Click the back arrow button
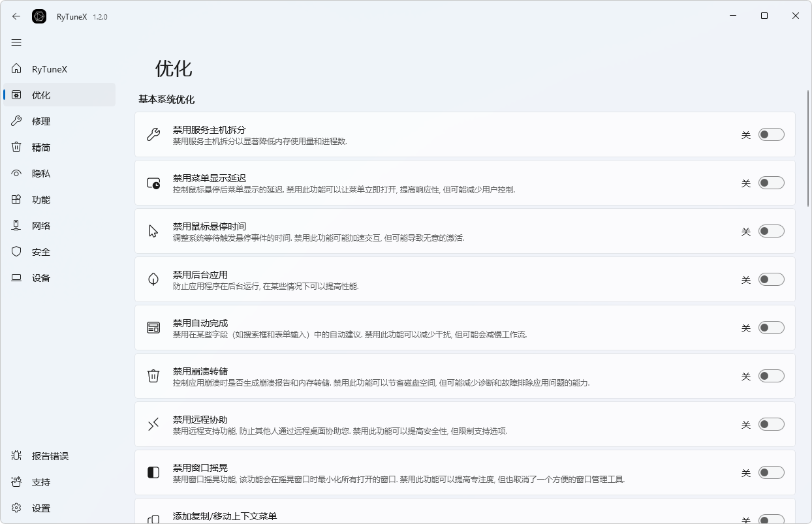This screenshot has height=524, width=812. [x=16, y=16]
